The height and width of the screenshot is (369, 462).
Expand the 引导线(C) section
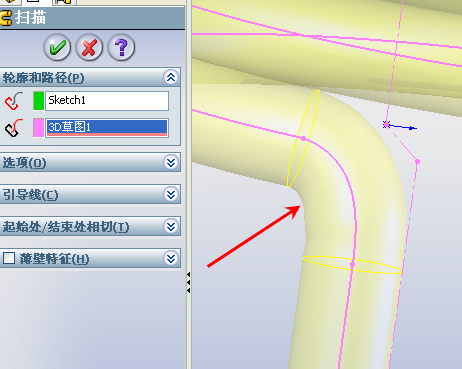[171, 194]
